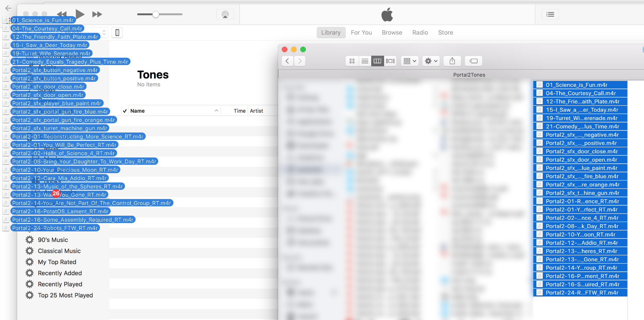Image resolution: width=644 pixels, height=320 pixels.
Task: Open the AirPlay output menu in iTunes
Action: (x=225, y=14)
